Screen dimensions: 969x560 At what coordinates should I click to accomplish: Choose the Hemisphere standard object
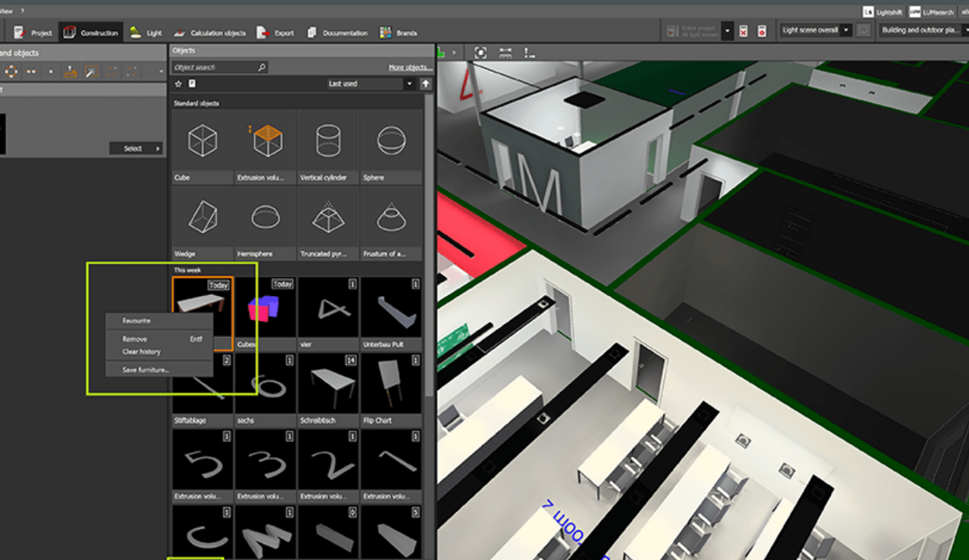(x=266, y=223)
